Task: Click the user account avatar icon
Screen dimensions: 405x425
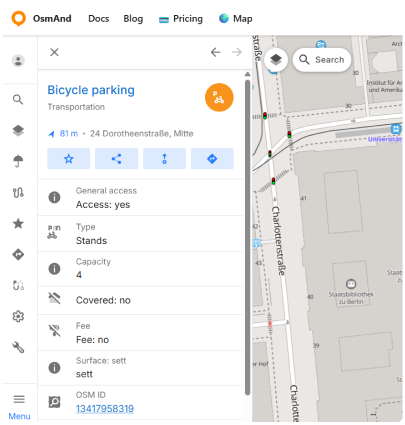Action: tap(18, 61)
